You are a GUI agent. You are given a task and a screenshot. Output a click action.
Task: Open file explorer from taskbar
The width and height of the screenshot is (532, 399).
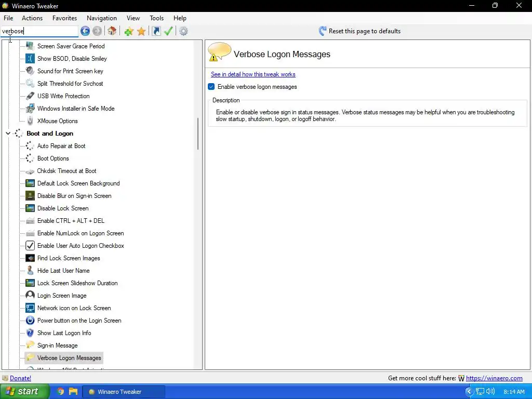pyautogui.click(x=73, y=392)
